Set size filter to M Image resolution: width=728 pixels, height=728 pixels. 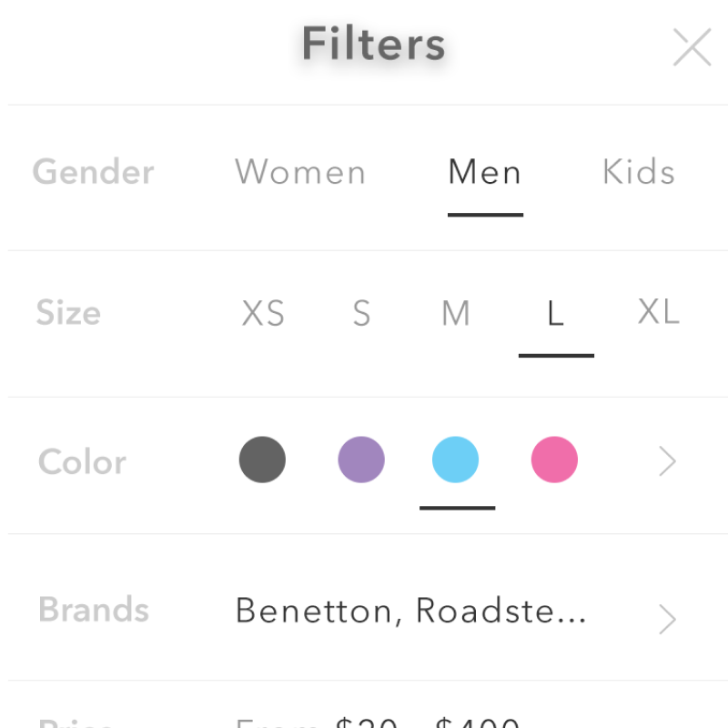point(455,314)
